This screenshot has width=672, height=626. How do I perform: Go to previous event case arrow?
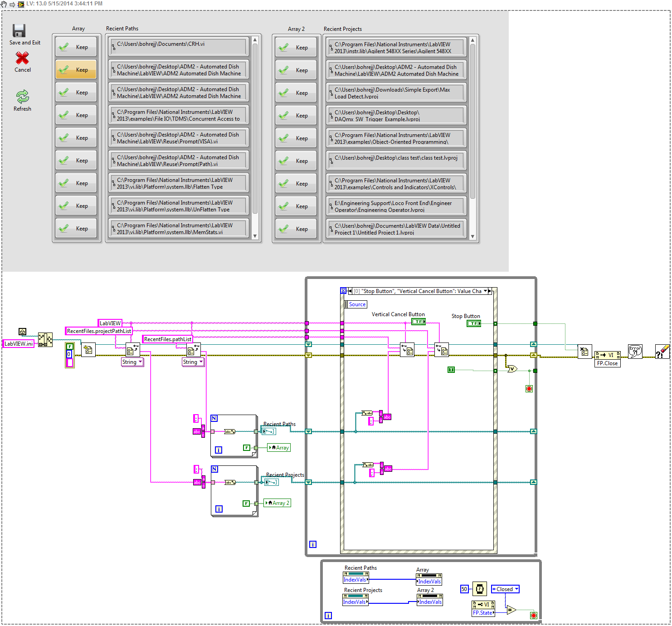coord(350,291)
